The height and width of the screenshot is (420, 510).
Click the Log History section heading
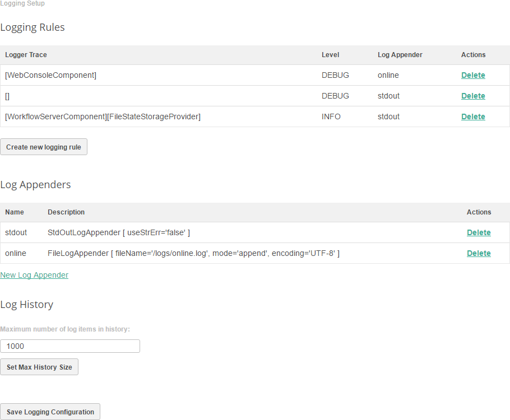click(x=27, y=305)
